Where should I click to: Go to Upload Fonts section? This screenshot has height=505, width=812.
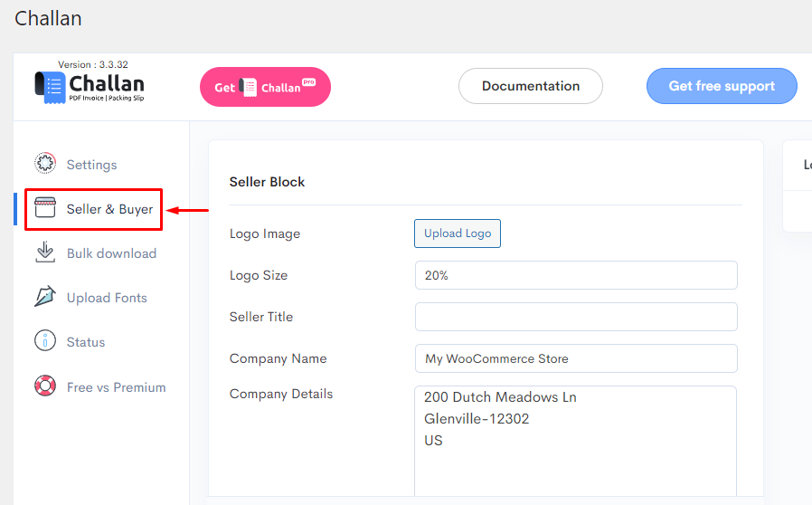tap(107, 298)
